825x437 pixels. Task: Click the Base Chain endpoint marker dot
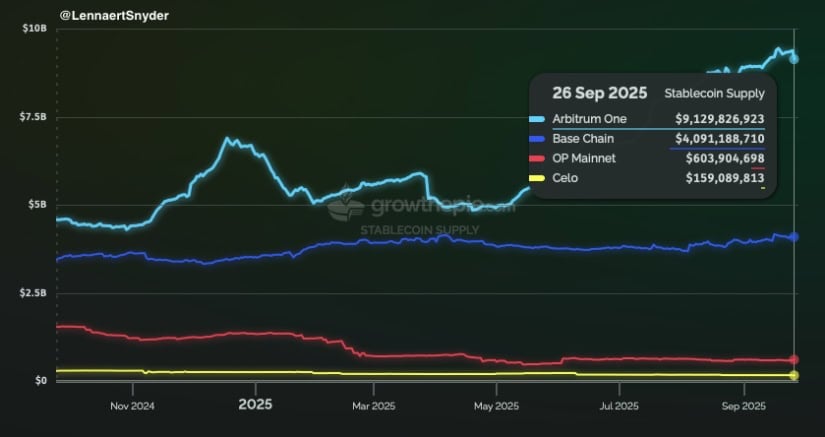click(x=794, y=237)
